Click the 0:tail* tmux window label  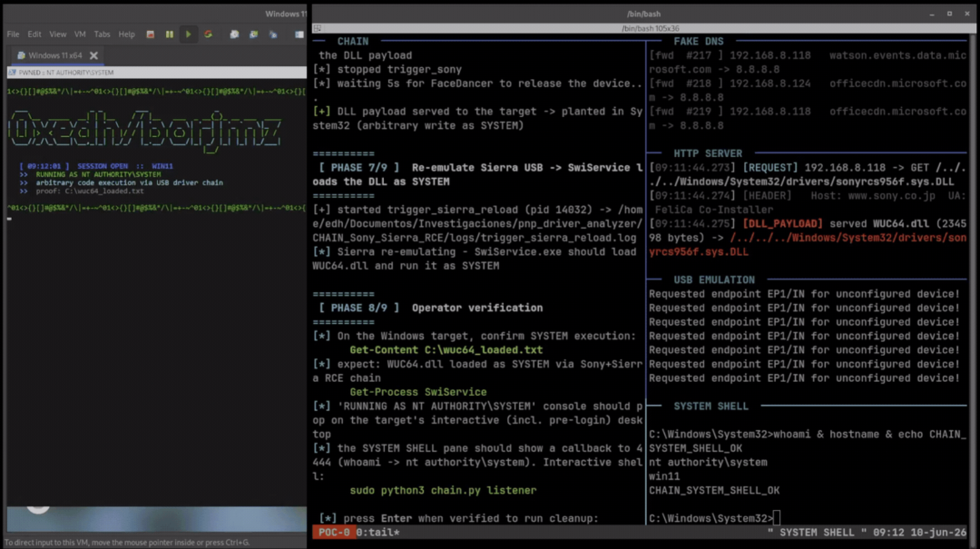378,532
